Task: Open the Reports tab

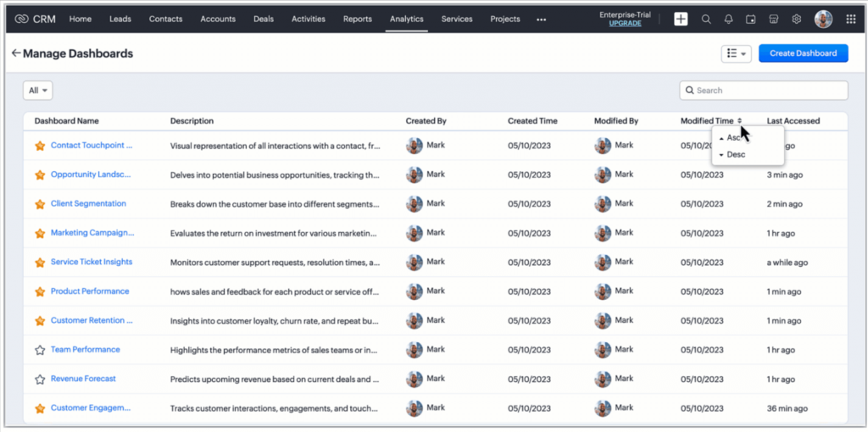Action: click(x=358, y=19)
